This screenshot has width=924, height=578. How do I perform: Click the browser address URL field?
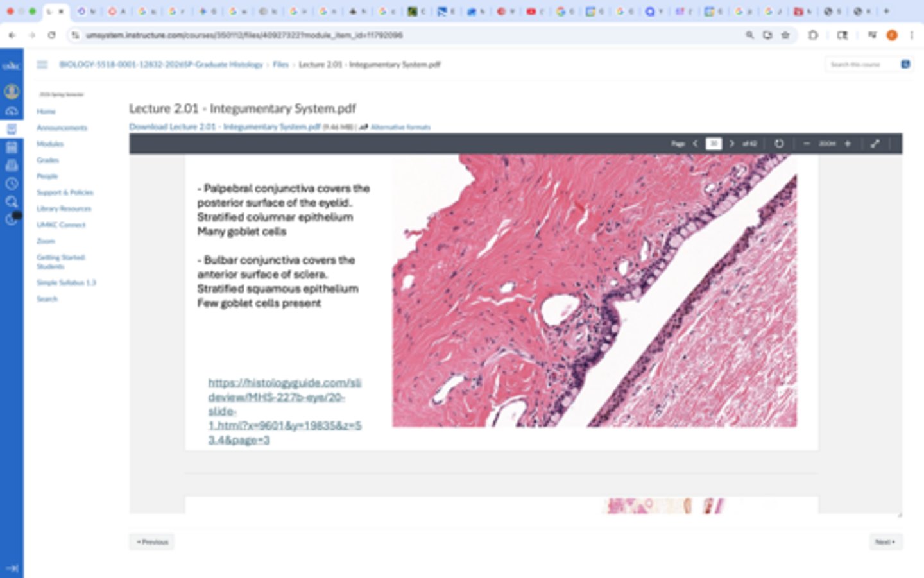[x=411, y=35]
